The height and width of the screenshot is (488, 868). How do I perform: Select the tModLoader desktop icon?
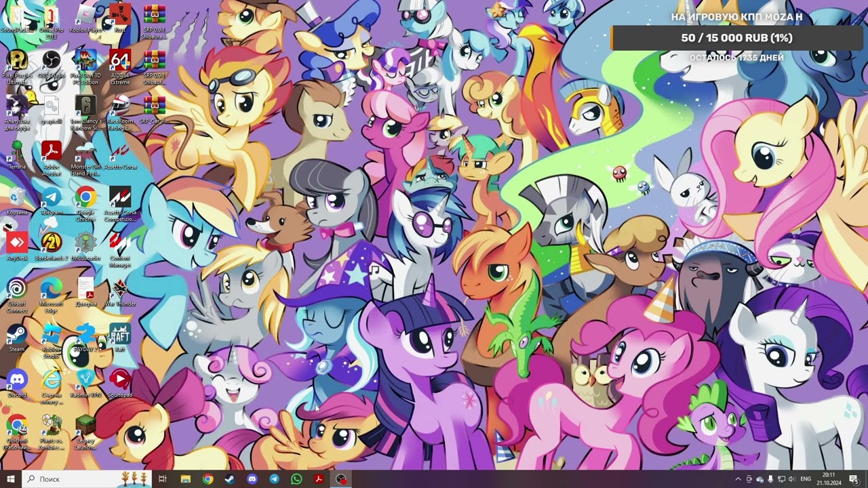(x=85, y=247)
